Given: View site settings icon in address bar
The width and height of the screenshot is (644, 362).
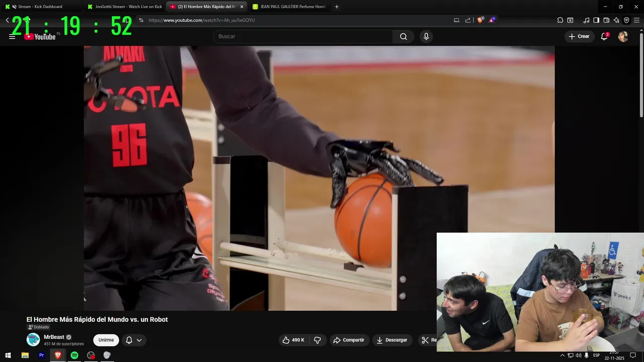Looking at the screenshot, I should click(141, 20).
